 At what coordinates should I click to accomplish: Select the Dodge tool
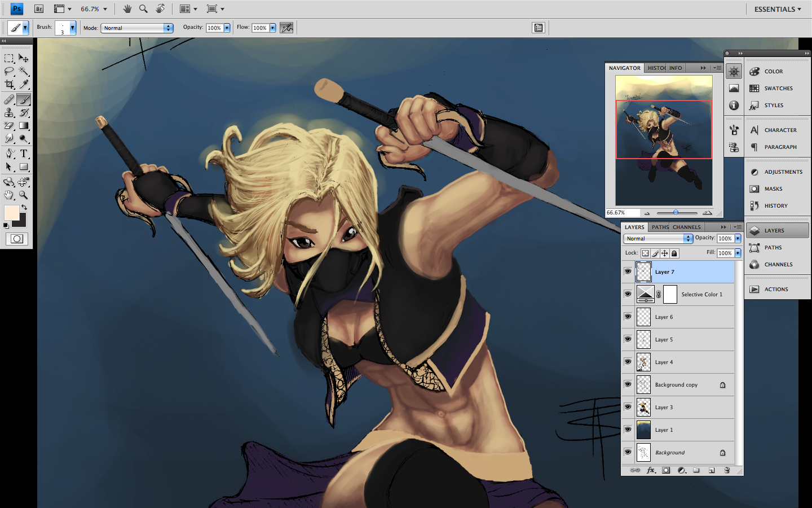[24, 139]
